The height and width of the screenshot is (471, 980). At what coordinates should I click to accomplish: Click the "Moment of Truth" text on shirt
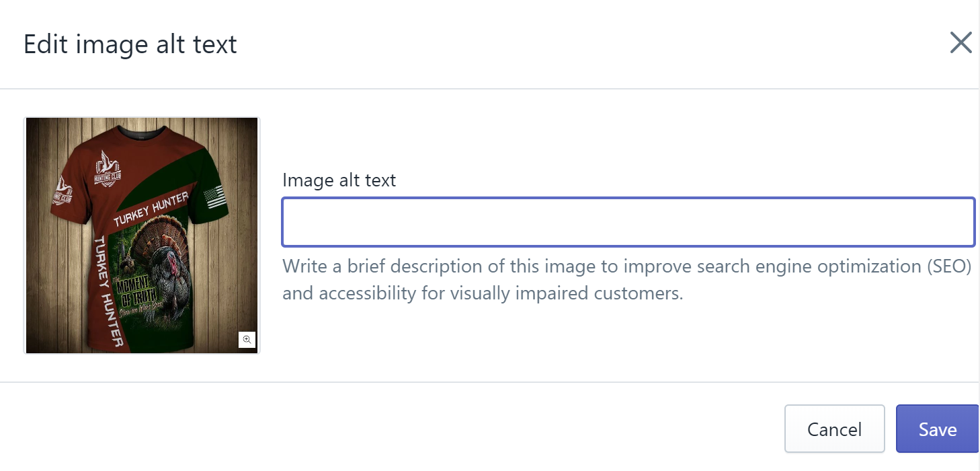[137, 293]
